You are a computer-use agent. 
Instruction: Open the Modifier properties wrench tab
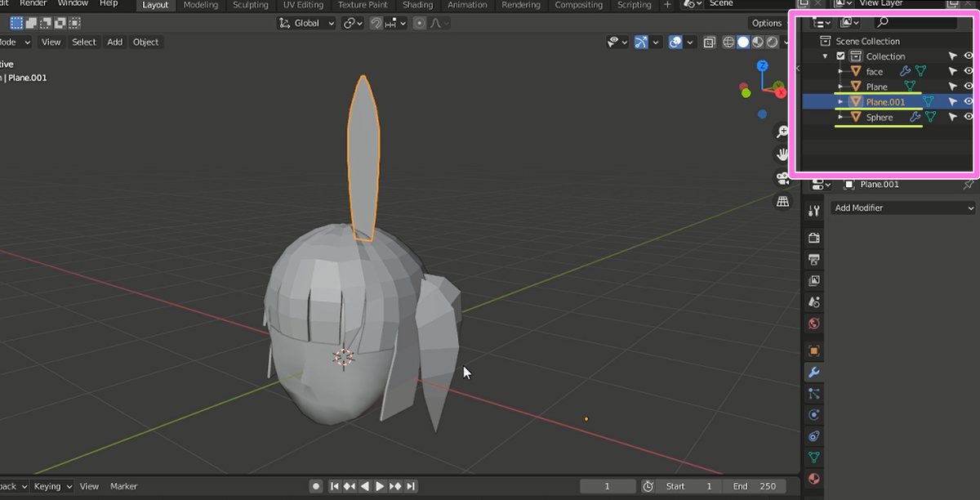813,372
